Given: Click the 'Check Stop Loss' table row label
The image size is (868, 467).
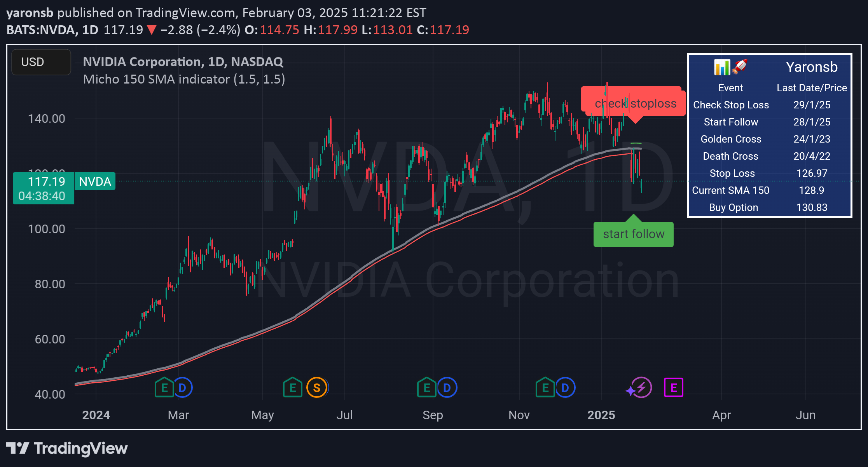Looking at the screenshot, I should point(731,105).
